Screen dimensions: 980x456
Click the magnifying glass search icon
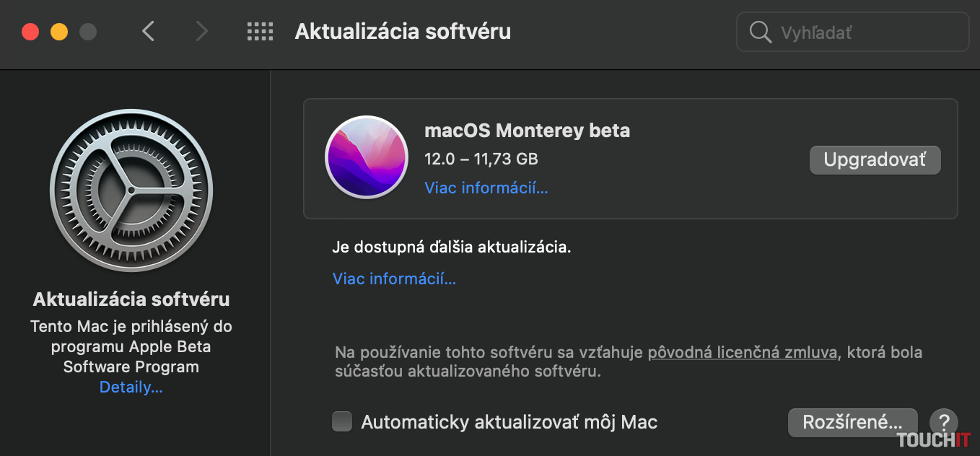[x=761, y=32]
